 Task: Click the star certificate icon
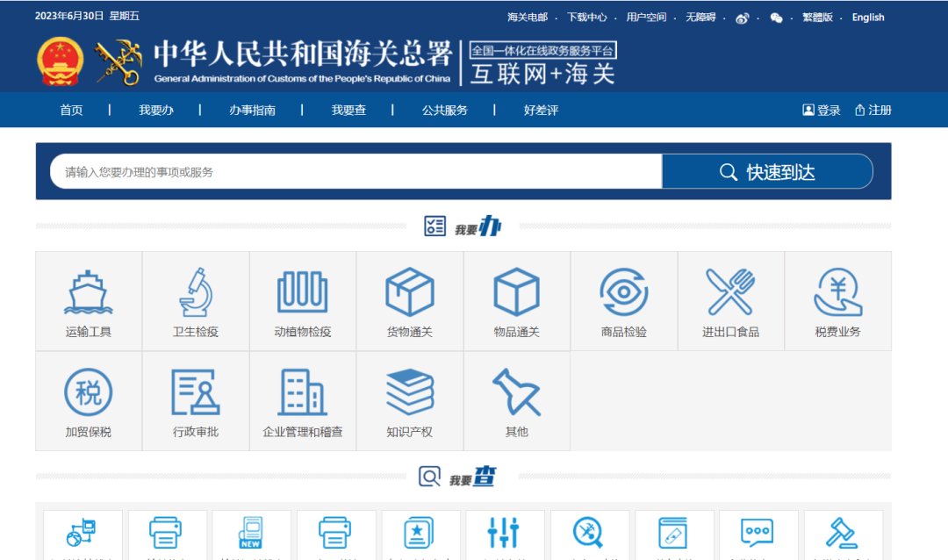[419, 533]
